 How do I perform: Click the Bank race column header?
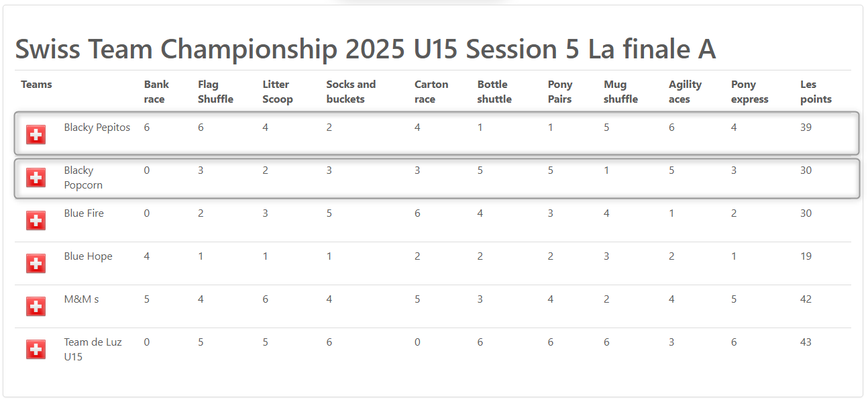click(156, 92)
